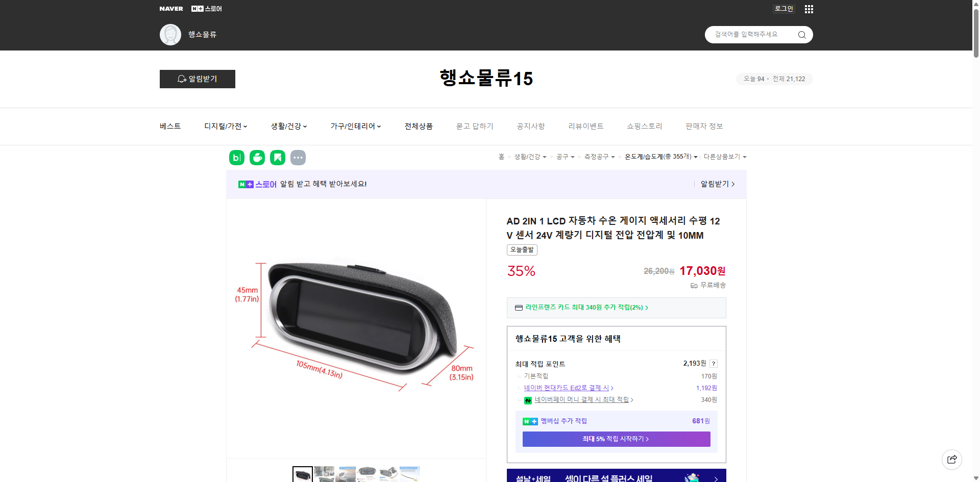Click the floating share icon bottom right
Viewport: 980px width, 482px height.
click(952, 459)
